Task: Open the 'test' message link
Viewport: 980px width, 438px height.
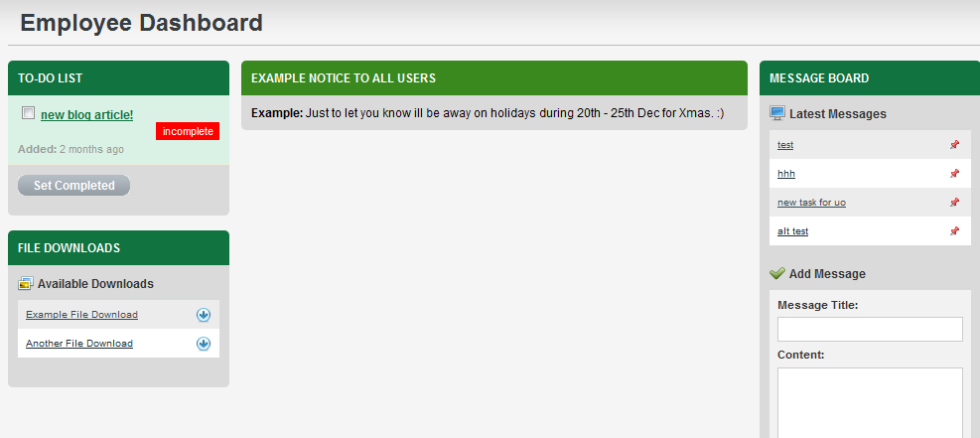Action: pos(785,145)
